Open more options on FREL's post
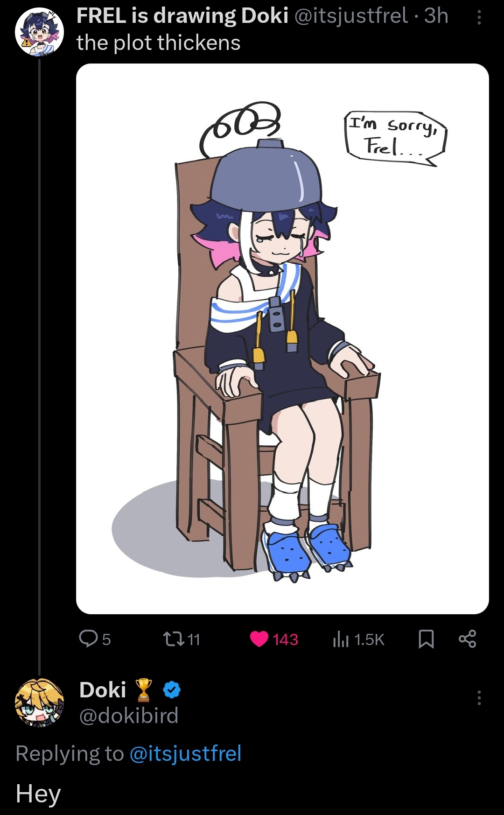The height and width of the screenshot is (815, 504). coord(479,18)
